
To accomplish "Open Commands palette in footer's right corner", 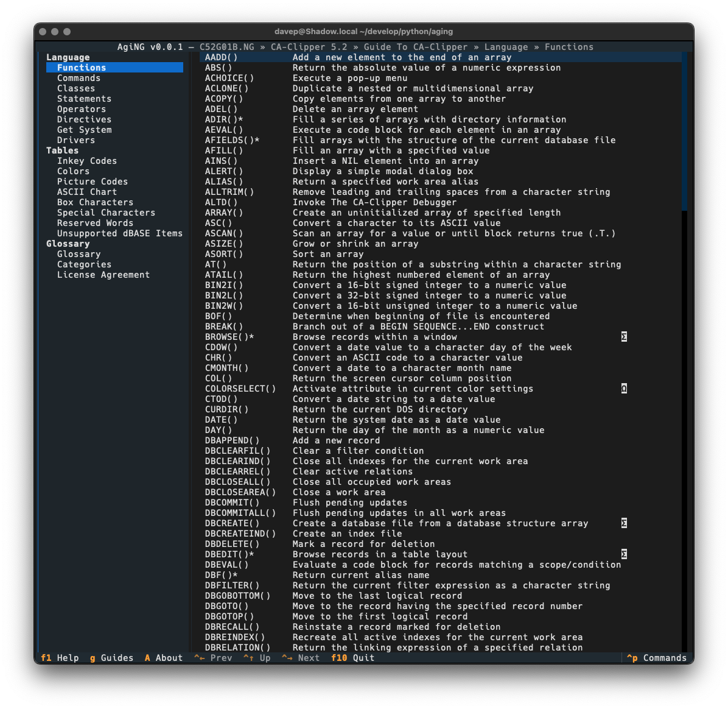I will click(x=657, y=658).
